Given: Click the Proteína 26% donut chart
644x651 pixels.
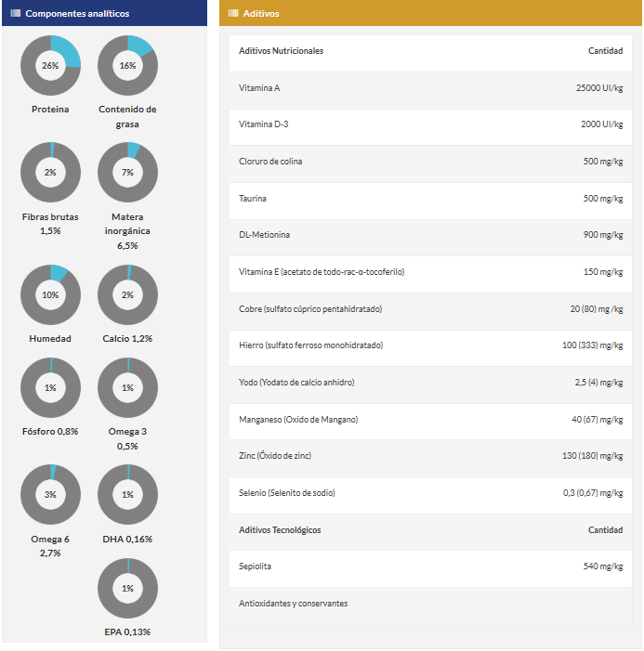Looking at the screenshot, I should 50,66.
